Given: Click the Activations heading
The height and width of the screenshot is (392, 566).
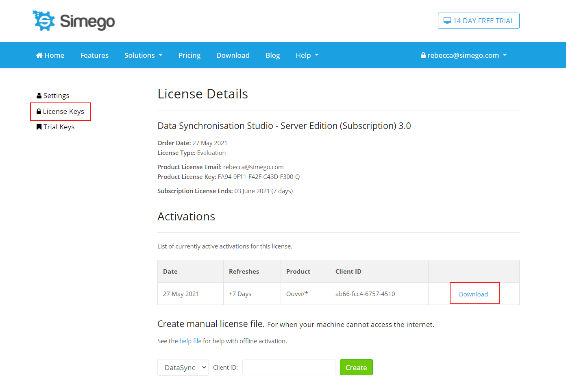Looking at the screenshot, I should click(186, 216).
